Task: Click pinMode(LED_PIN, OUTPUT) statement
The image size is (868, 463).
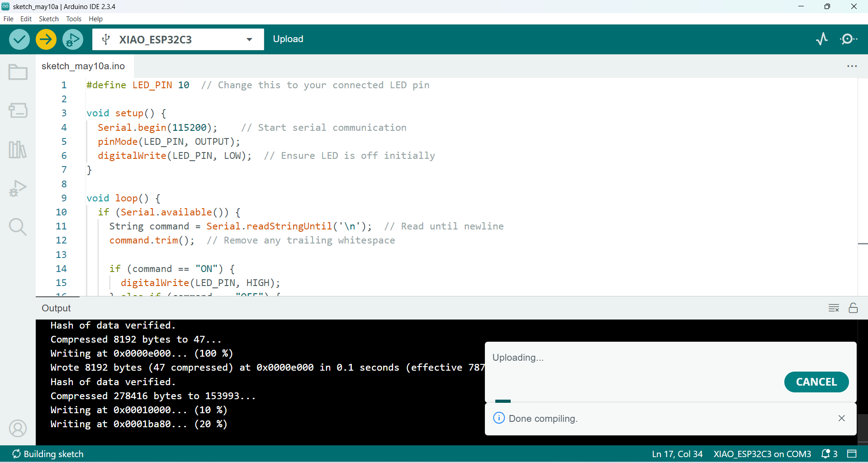Action: pos(169,142)
